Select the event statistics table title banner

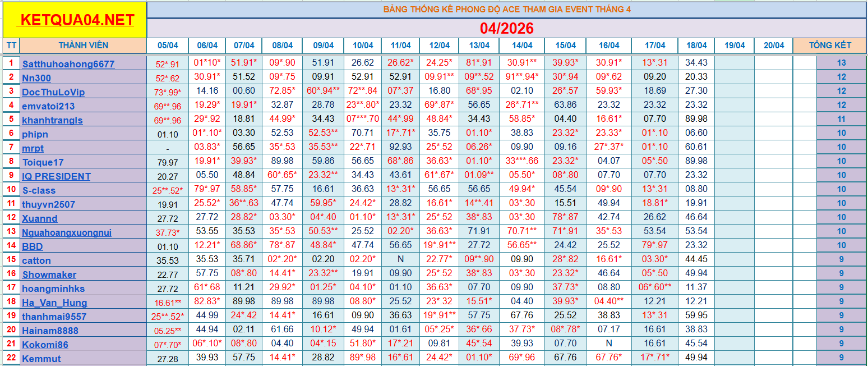(506, 10)
